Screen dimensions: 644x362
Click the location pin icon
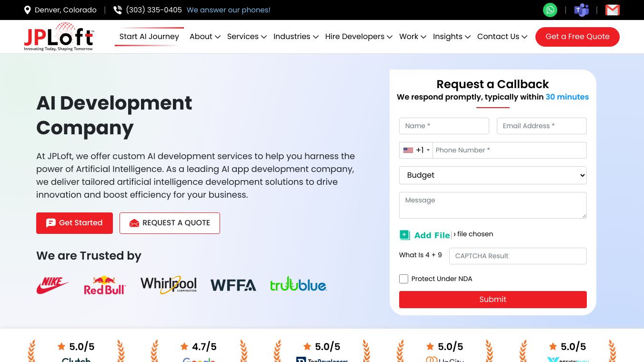pyautogui.click(x=28, y=10)
